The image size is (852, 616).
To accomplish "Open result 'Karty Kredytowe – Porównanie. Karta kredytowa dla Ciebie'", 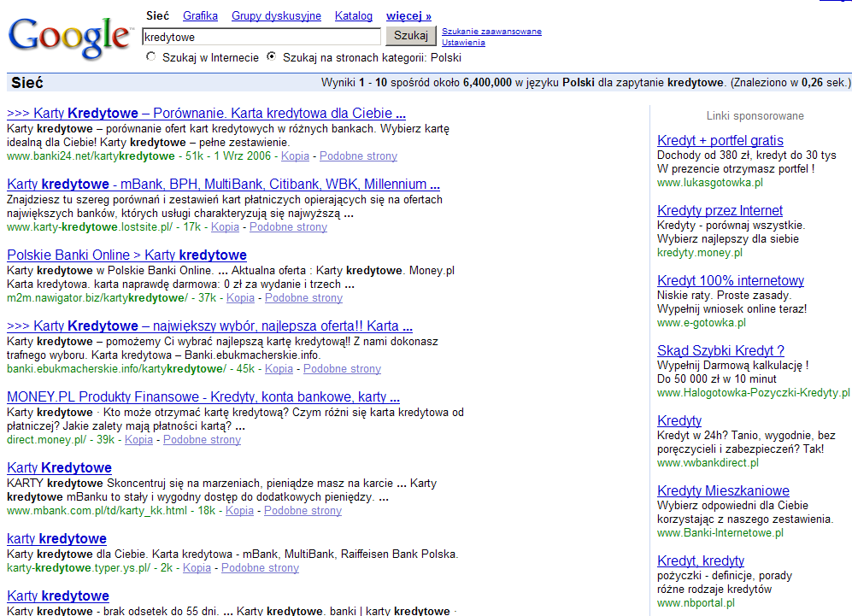I will pos(207,113).
